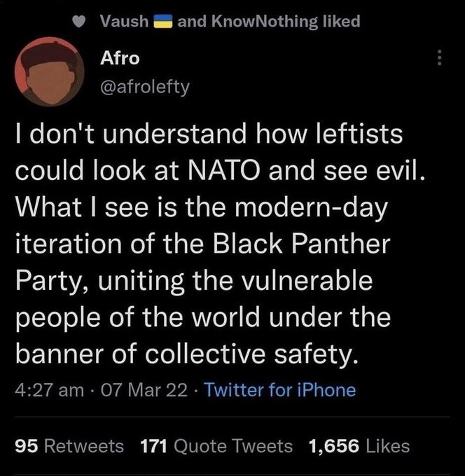Click the display name Afro

click(x=120, y=59)
